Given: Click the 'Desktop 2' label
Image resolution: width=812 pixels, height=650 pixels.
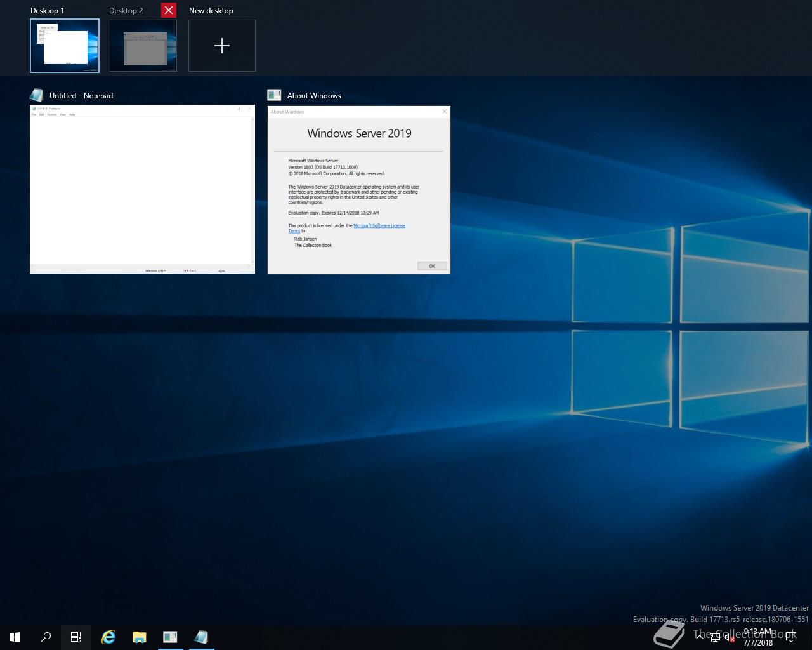Looking at the screenshot, I should coord(126,10).
